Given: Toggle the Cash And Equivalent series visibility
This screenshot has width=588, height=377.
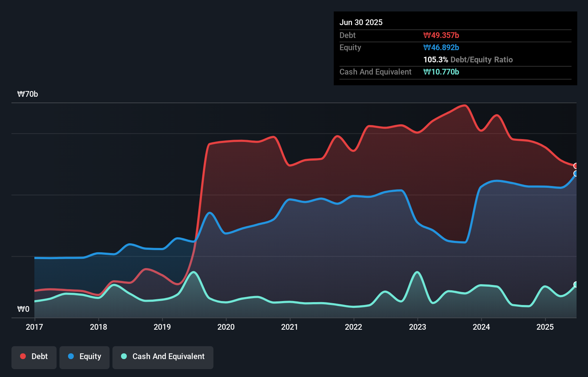Looking at the screenshot, I should 163,357.
